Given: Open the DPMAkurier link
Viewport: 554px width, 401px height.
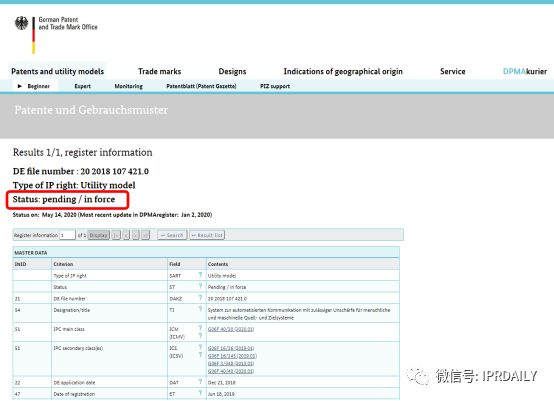Looking at the screenshot, I should tap(525, 71).
